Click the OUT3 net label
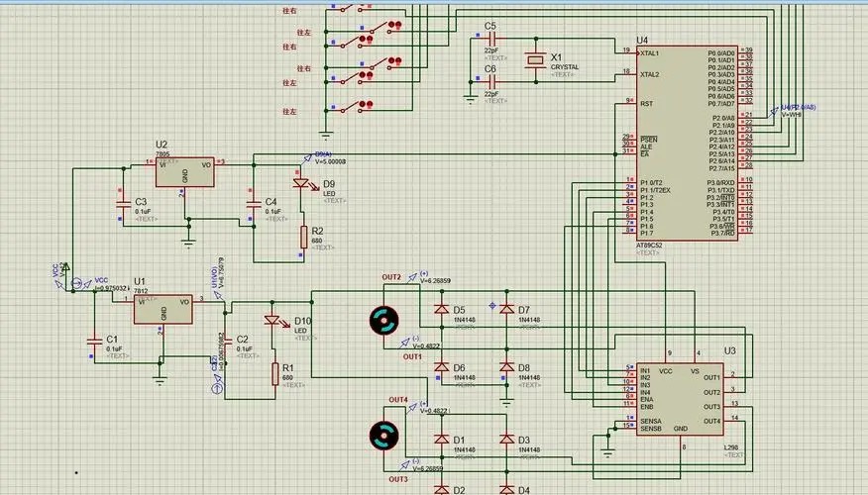 pyautogui.click(x=398, y=479)
